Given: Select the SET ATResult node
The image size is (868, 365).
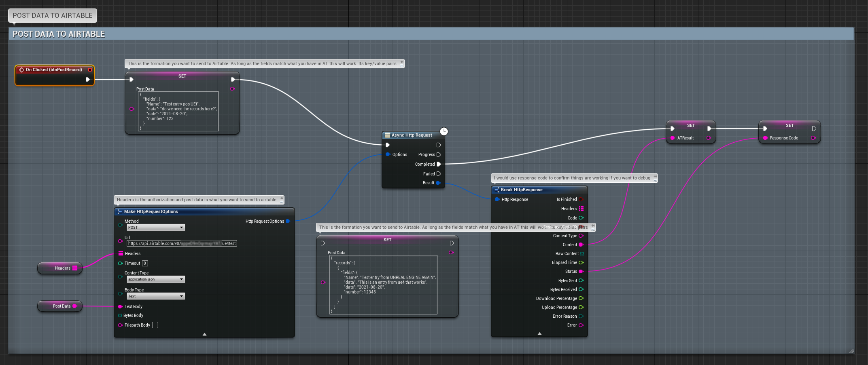Looking at the screenshot, I should (690, 125).
